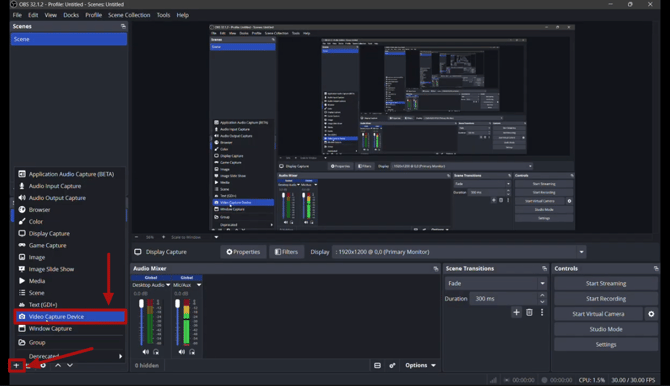Open source Filters button

(x=286, y=252)
